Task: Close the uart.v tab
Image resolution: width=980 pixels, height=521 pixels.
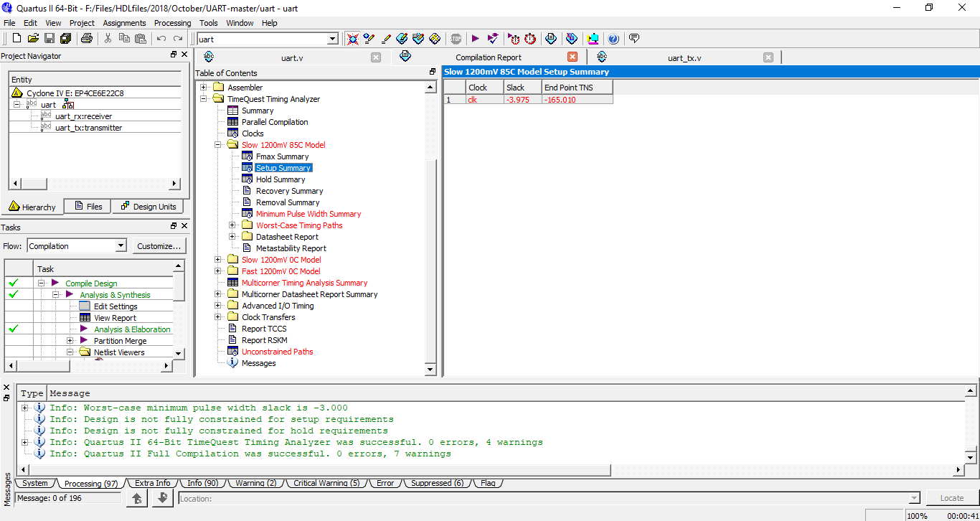Action: 376,57
